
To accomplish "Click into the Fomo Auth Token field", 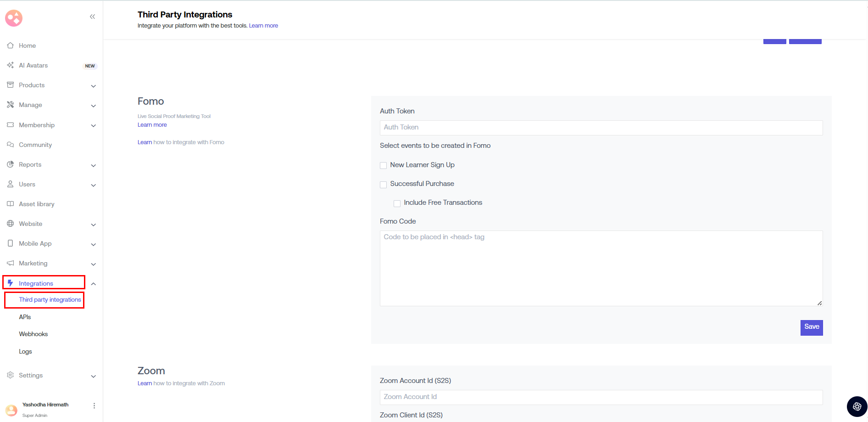I will tap(601, 128).
